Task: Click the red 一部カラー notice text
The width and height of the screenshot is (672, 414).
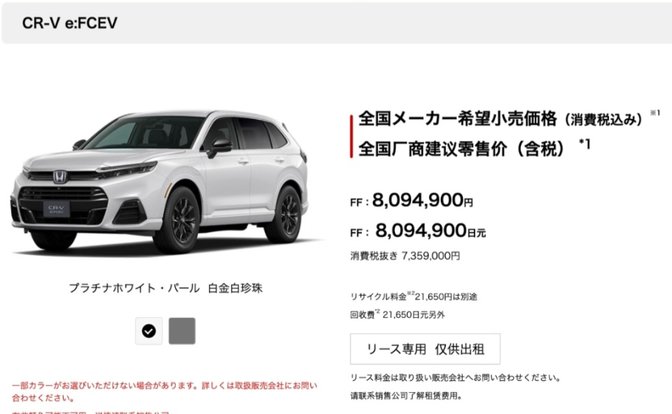Action: 164,392
